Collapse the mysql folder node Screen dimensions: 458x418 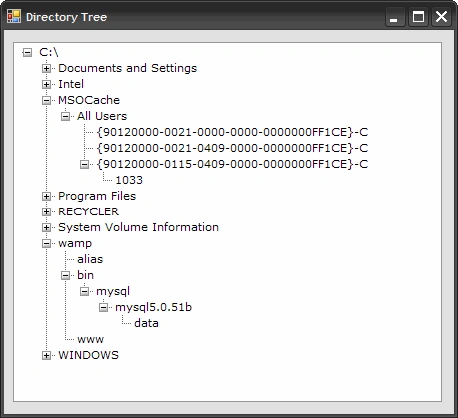pos(85,292)
